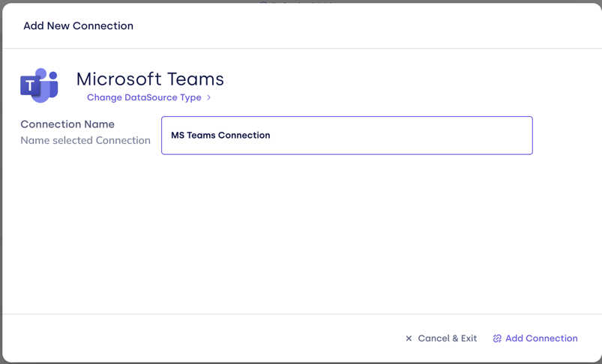Open Change DataSource Type link
This screenshot has height=364, width=602.
(148, 97)
